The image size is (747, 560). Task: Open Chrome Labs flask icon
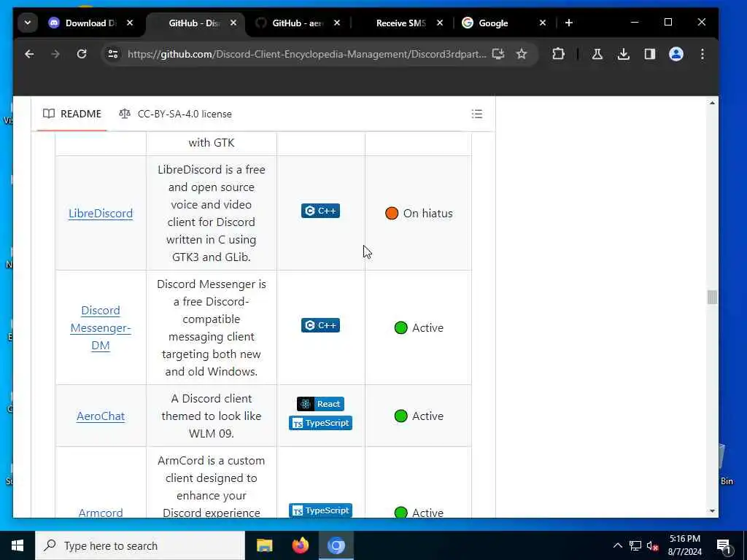pos(597,54)
